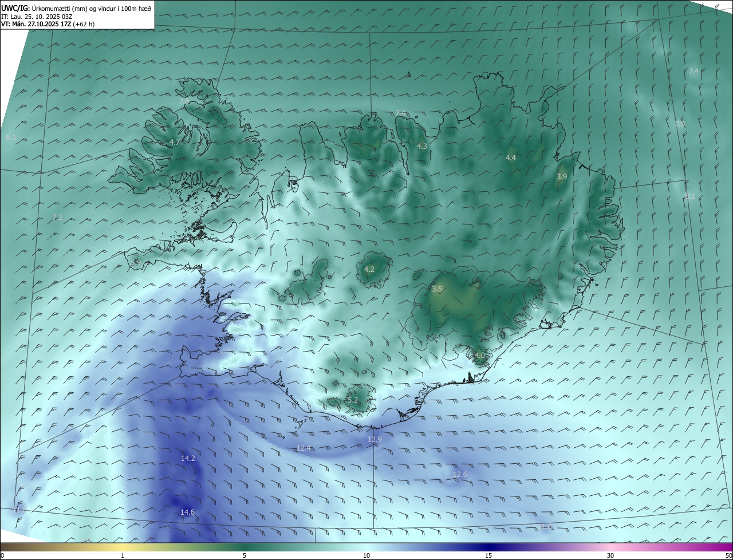Click the 3.9 value label in the east
Screen dimensions: 733x560
pyautogui.click(x=562, y=177)
